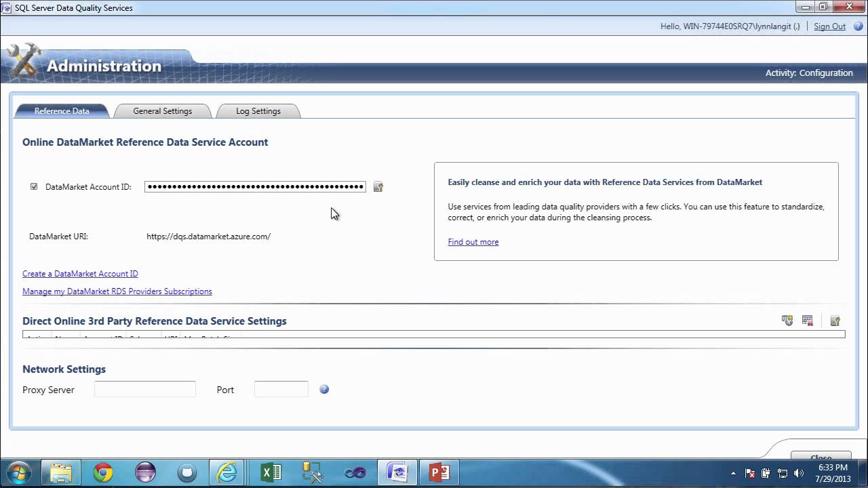Open Internet Explorer from the taskbar
The image size is (868, 488).
click(x=226, y=472)
